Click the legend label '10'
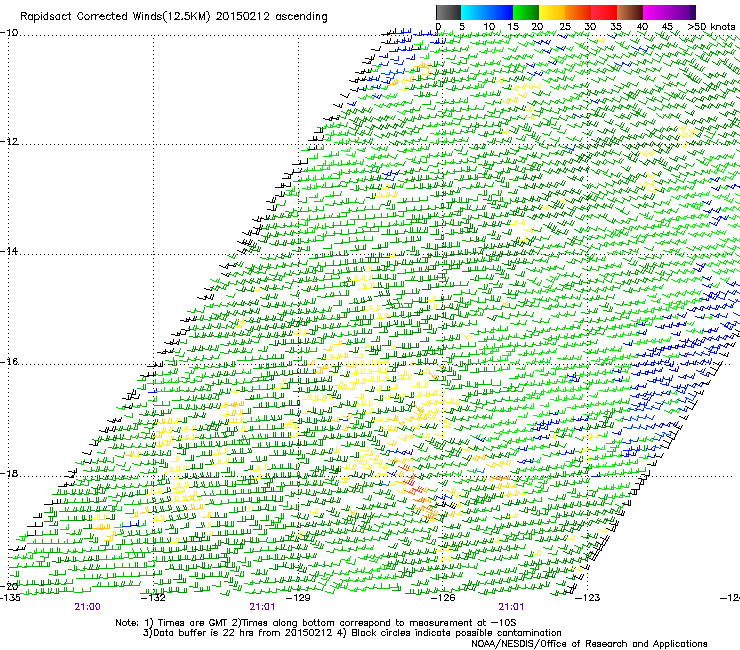This screenshot has height=650, width=740. click(489, 27)
